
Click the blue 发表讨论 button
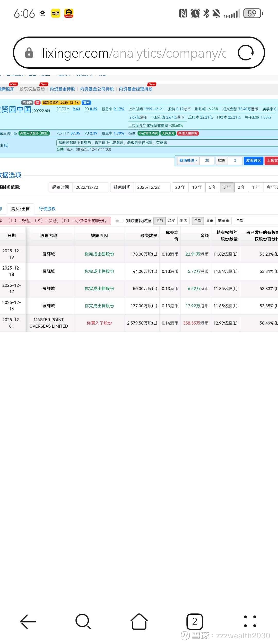[253, 160]
